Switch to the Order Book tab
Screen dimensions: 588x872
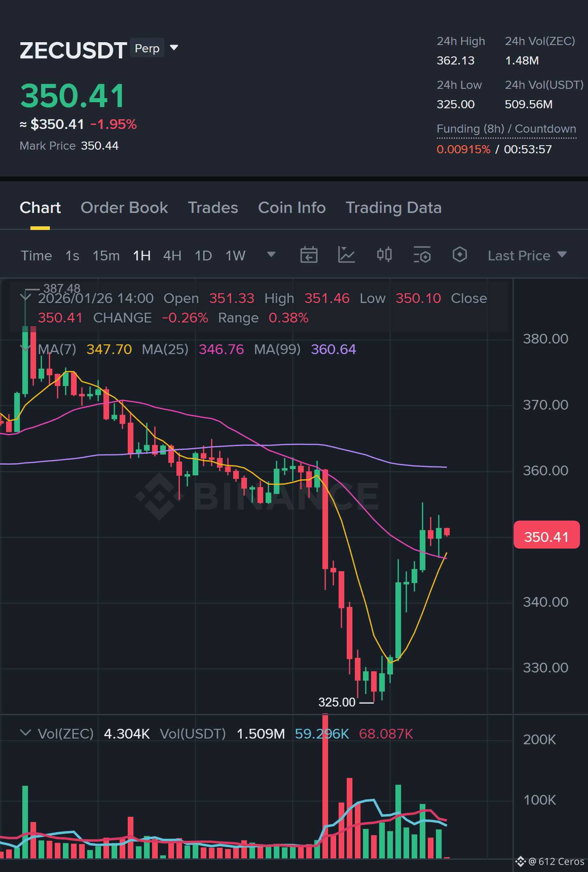pyautogui.click(x=124, y=208)
